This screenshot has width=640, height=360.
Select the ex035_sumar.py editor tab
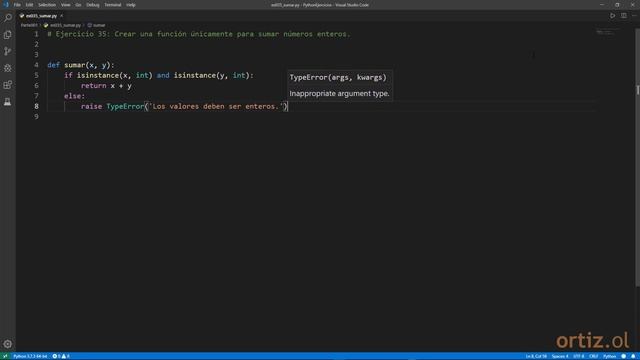pyautogui.click(x=41, y=16)
